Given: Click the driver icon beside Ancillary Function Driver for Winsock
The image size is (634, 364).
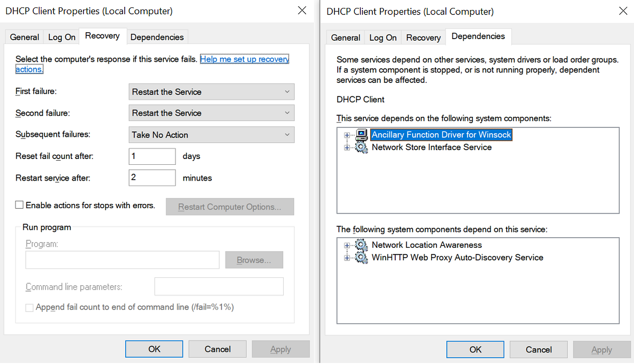Looking at the screenshot, I should click(361, 135).
